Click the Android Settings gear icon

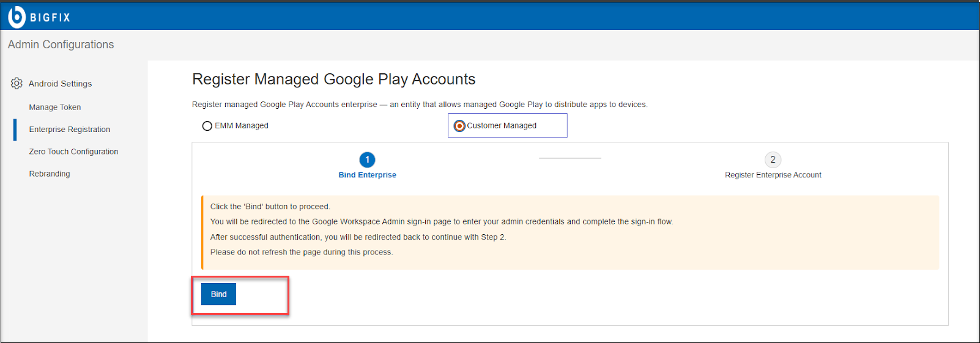[x=17, y=83]
